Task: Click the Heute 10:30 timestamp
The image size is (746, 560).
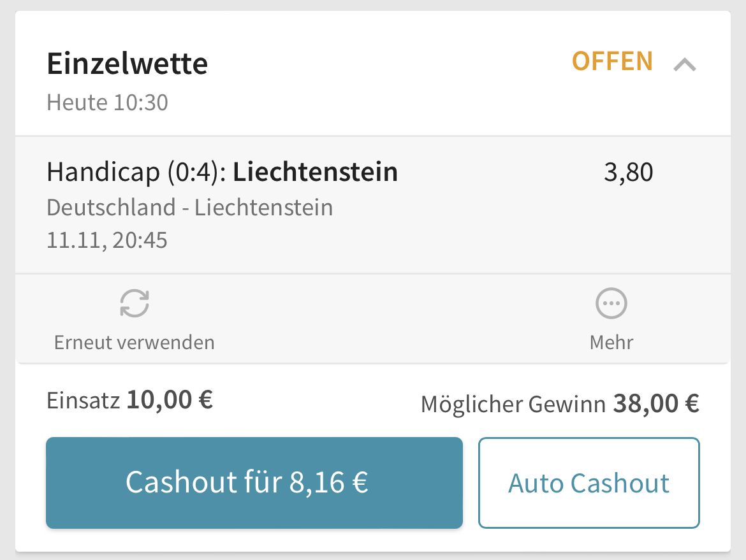Action: tap(108, 103)
